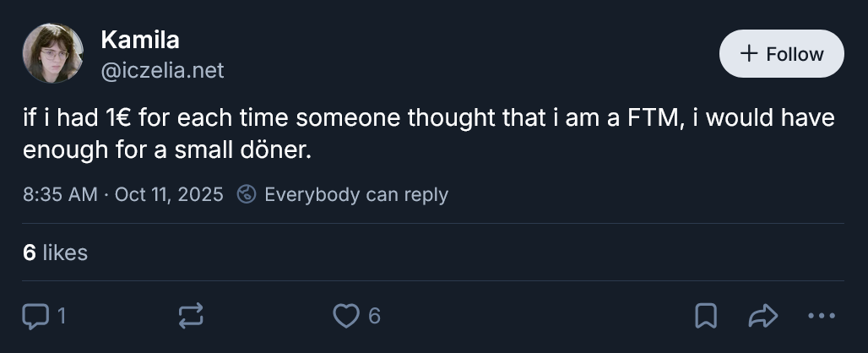
Task: Click the like count beside the heart
Action: click(x=374, y=316)
